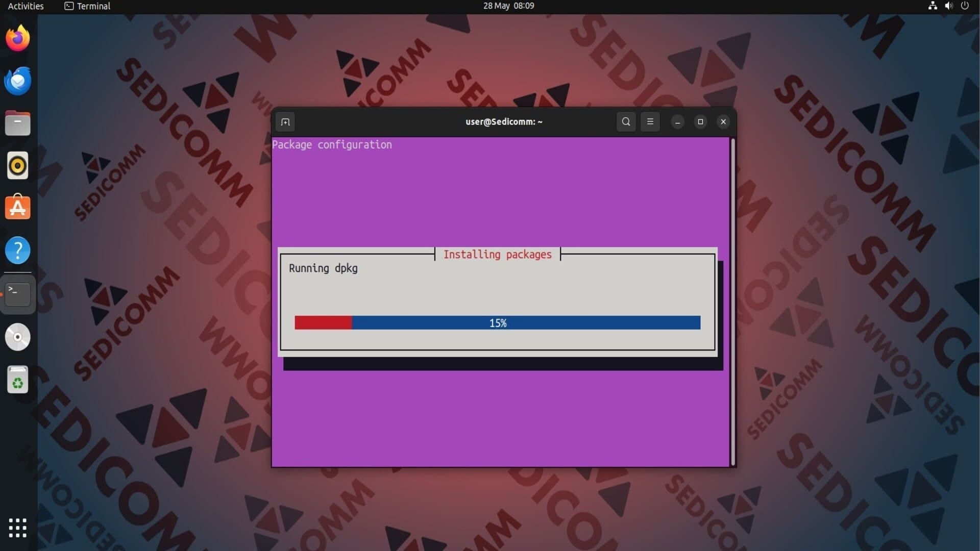The width and height of the screenshot is (980, 551).
Task: Open the Terminal app menu in top bar
Action: 87,6
